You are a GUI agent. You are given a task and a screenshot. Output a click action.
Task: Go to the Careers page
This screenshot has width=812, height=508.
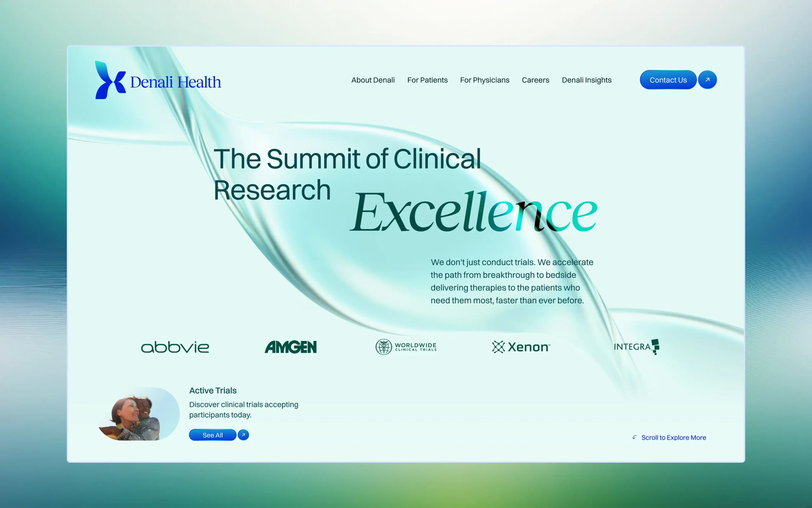click(535, 80)
